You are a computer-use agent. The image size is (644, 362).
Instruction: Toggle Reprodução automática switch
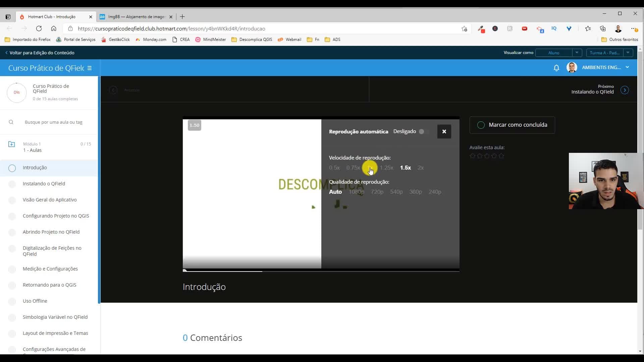(x=424, y=131)
